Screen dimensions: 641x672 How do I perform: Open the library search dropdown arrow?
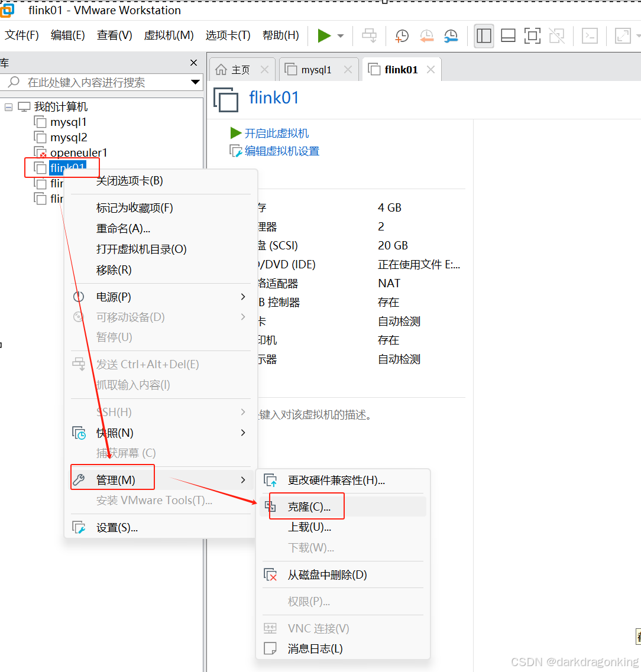(195, 82)
